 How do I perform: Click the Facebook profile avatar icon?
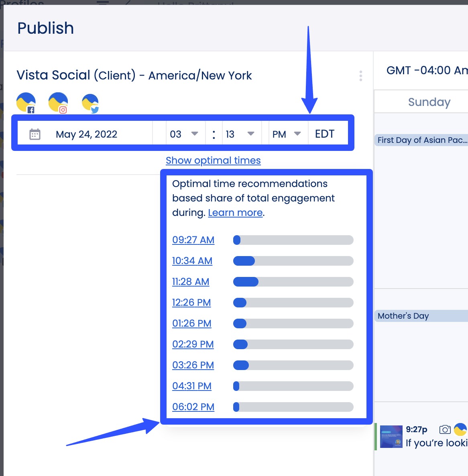26,103
